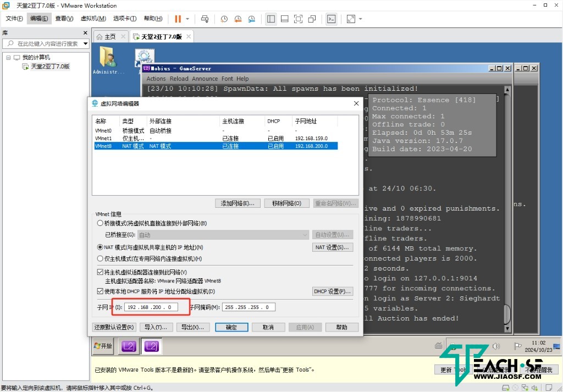Click the 导入(T)... button
This screenshot has width=563, height=392.
156,327
